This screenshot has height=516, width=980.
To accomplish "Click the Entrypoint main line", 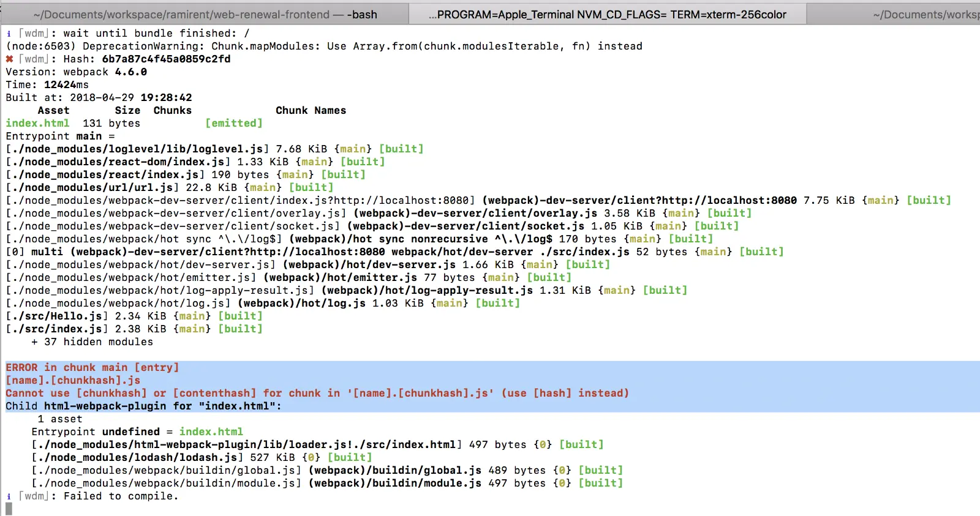I will coord(60,136).
